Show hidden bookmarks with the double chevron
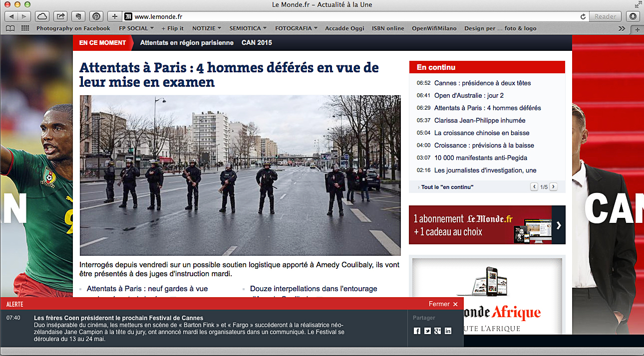Image resolution: width=644 pixels, height=356 pixels. pos(622,28)
